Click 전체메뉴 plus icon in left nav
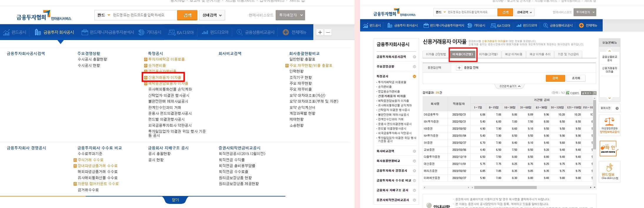 click(x=286, y=32)
